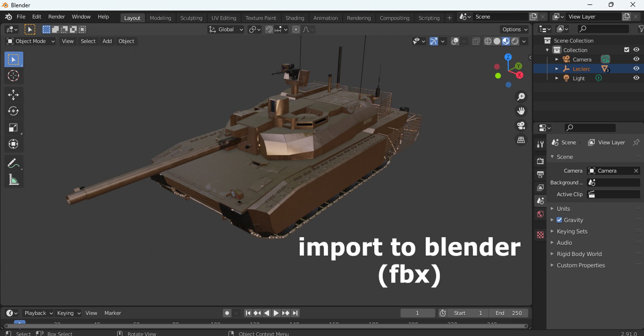
Task: Click the End frame field
Action: tap(508, 313)
